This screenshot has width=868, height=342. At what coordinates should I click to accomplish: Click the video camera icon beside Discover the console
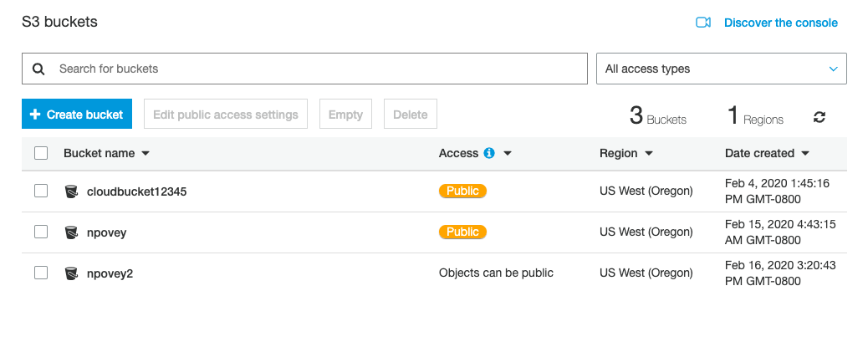(x=703, y=23)
